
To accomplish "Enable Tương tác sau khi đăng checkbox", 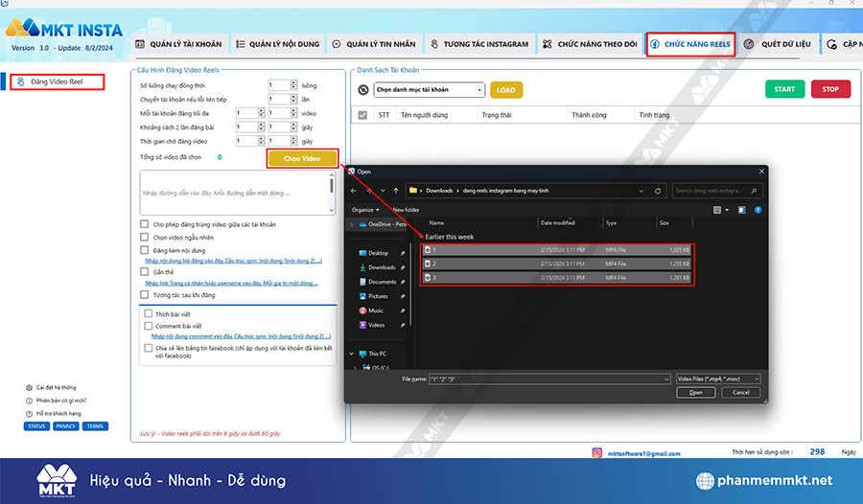I will point(144,295).
